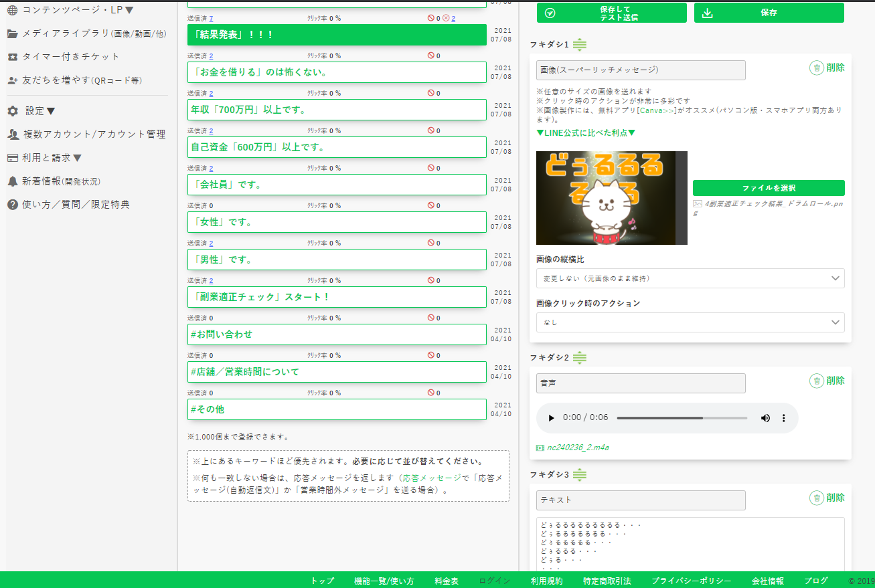Select the 「副業適正チェック」スタート! keyword
Image resolution: width=875 pixels, height=588 pixels.
337,297
